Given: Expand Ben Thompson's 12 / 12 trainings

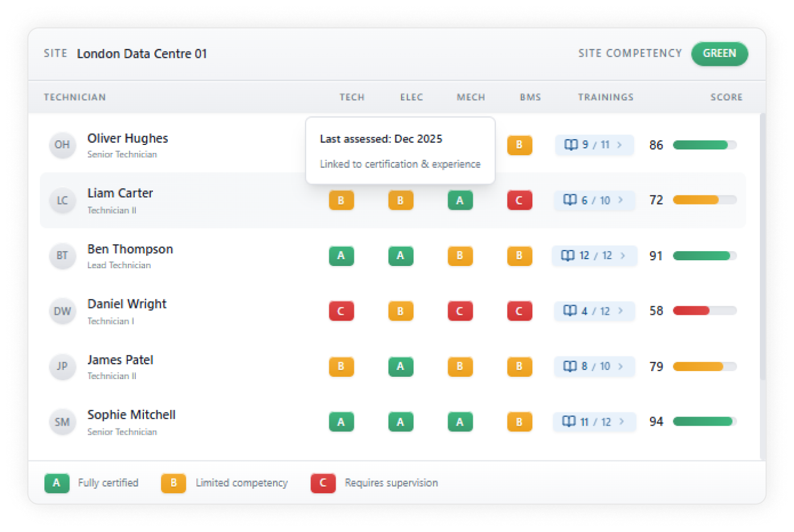Looking at the screenshot, I should tap(594, 256).
